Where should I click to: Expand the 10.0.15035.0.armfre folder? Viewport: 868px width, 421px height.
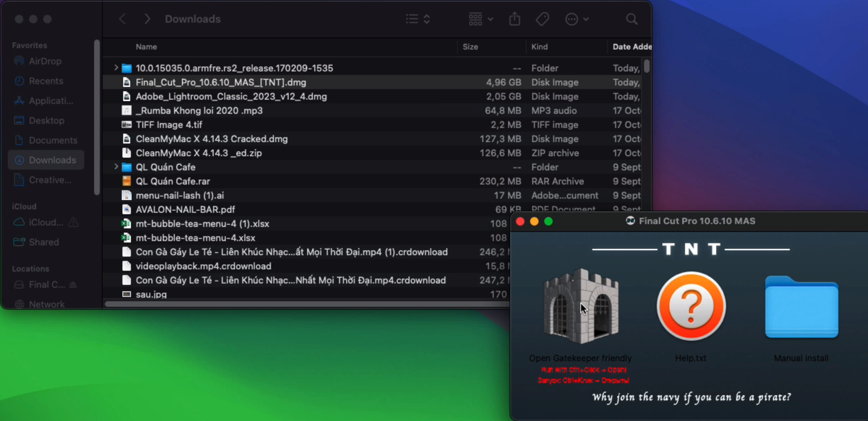point(116,68)
